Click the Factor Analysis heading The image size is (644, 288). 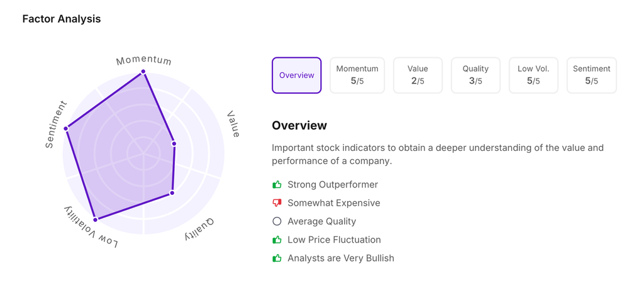point(62,19)
